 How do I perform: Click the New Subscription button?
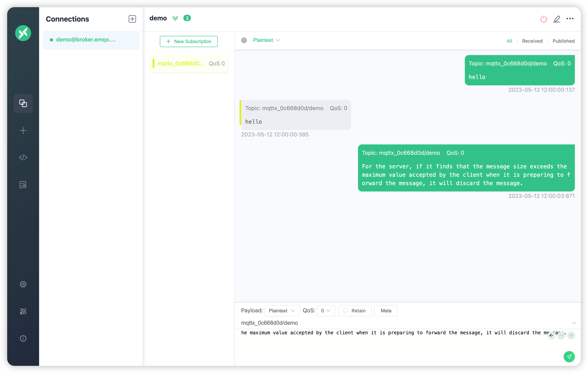coord(189,41)
